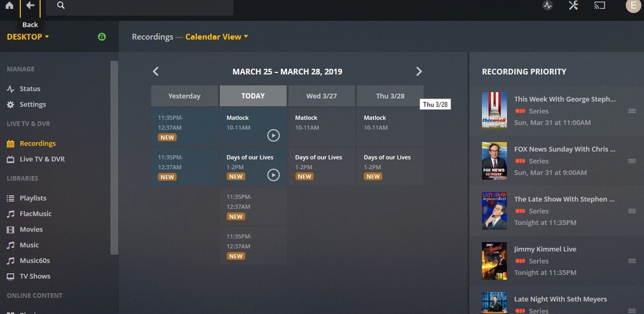Open Thu 3/28 Matlock 10-11AM entry
Viewport: 644px width, 314px height.
click(x=390, y=127)
